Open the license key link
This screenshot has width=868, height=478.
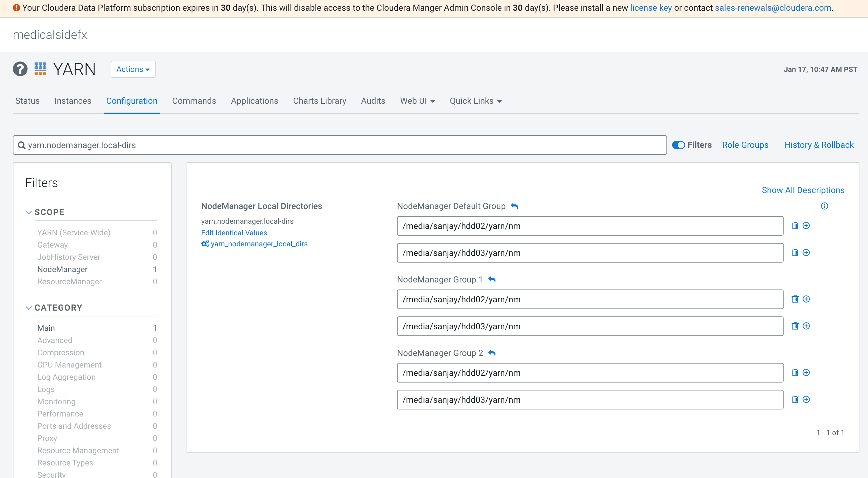pyautogui.click(x=651, y=8)
